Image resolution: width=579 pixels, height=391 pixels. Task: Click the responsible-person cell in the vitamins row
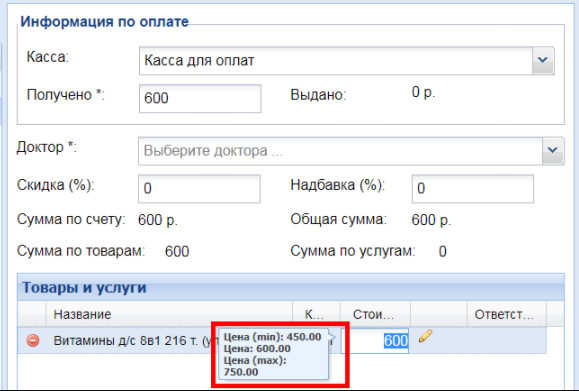(x=507, y=340)
